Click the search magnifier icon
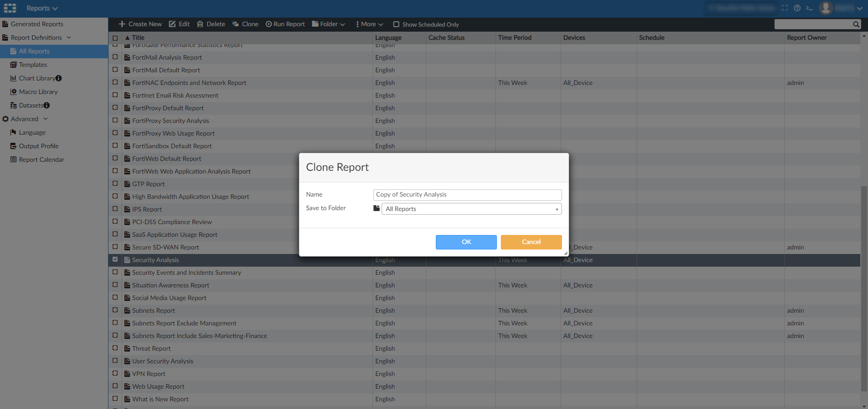868x409 pixels. pos(856,24)
